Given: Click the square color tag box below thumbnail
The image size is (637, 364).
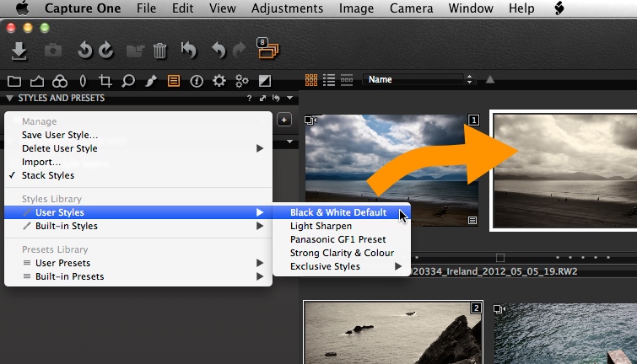Looking at the screenshot, I should pyautogui.click(x=500, y=258).
